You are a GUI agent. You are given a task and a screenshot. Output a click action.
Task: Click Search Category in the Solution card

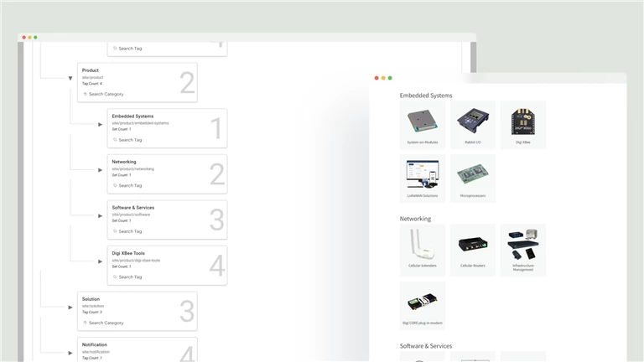click(106, 323)
